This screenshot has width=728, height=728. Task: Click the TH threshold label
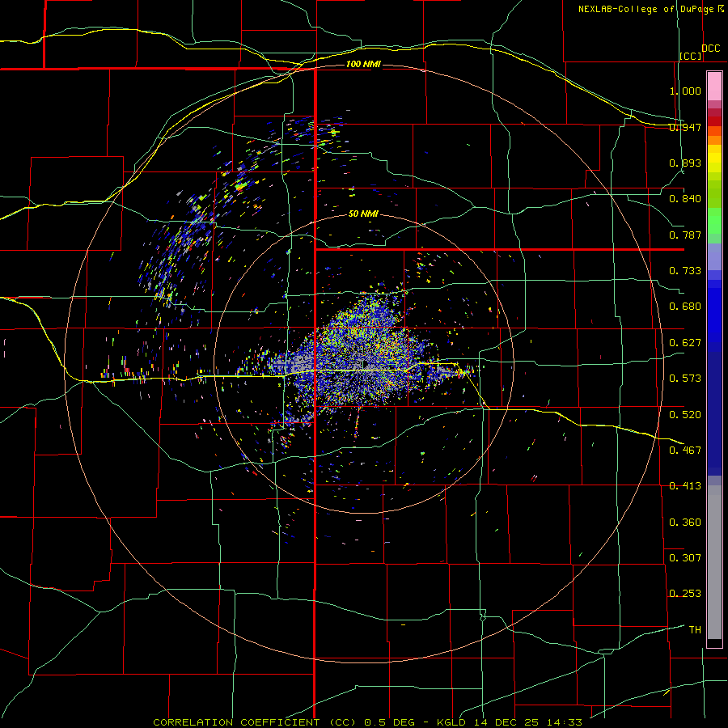[695, 630]
